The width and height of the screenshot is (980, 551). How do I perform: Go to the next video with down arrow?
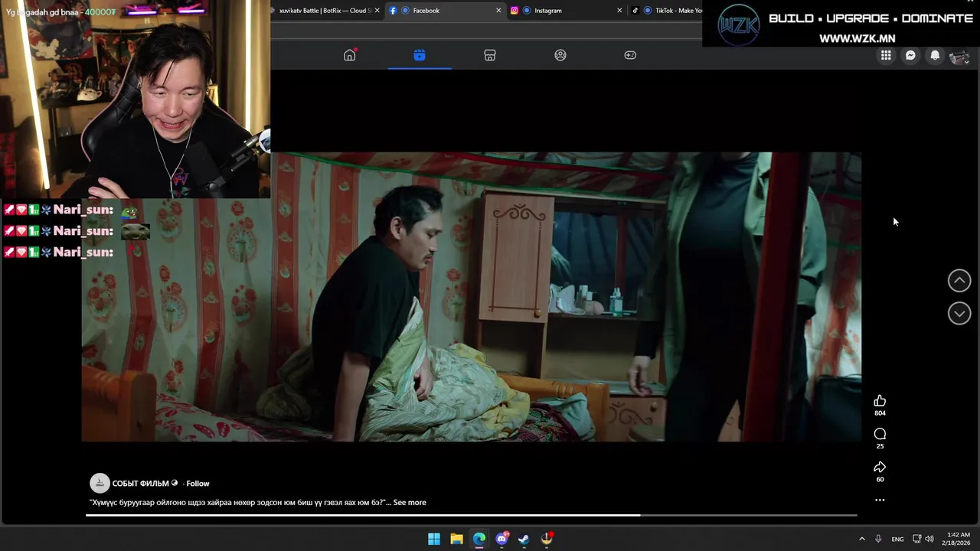[959, 313]
